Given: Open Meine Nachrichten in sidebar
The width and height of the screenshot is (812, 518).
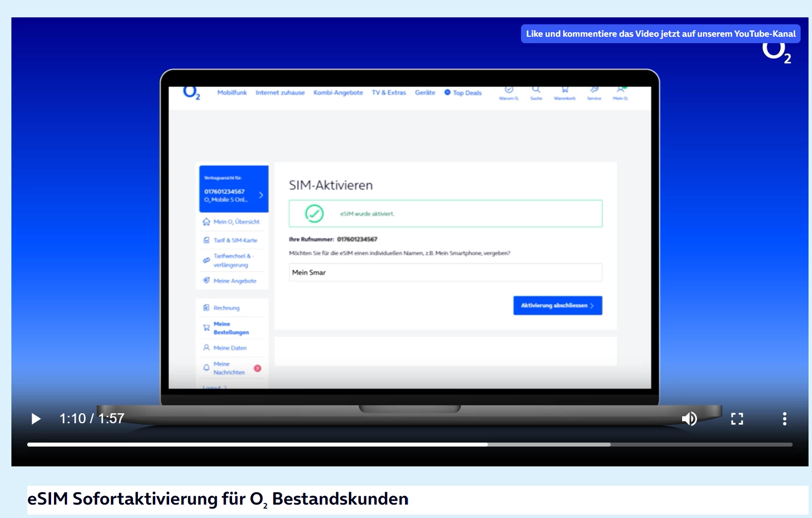Looking at the screenshot, I should [229, 368].
